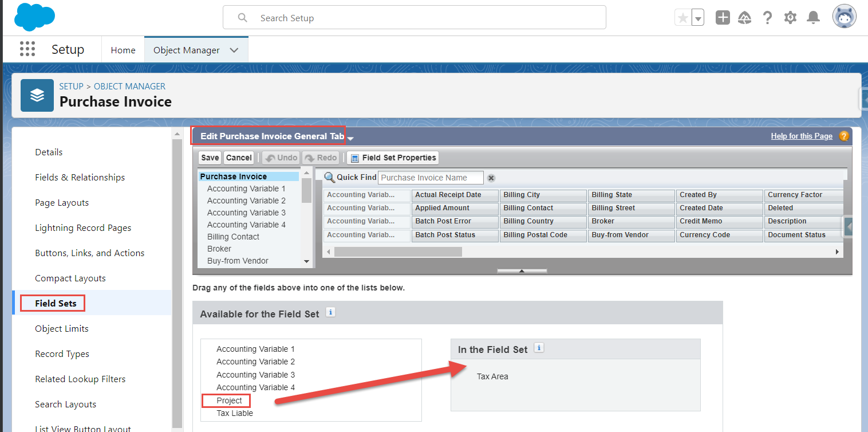Viewport: 868px width, 432px height.
Task: Click the field grid horizontal scrollbar thumb
Action: point(398,252)
